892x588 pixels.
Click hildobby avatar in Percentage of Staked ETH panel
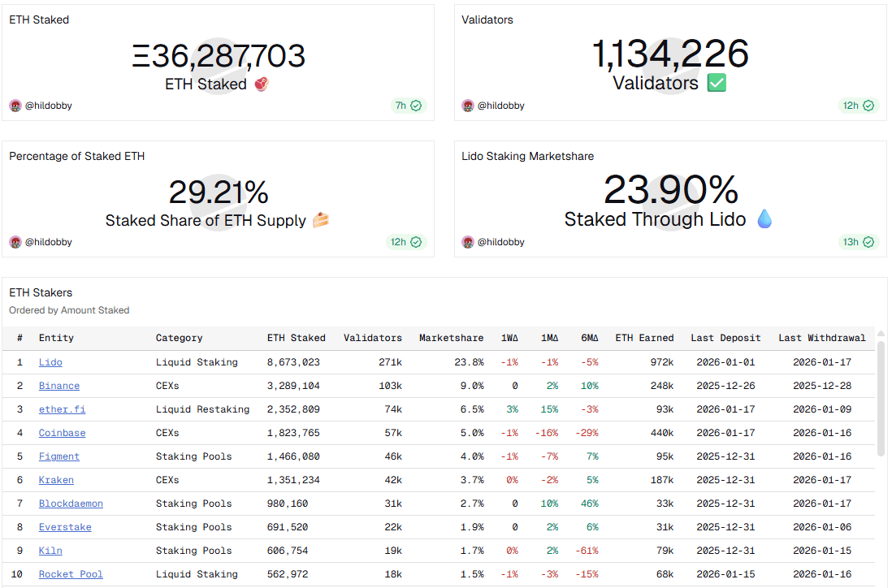[x=15, y=242]
